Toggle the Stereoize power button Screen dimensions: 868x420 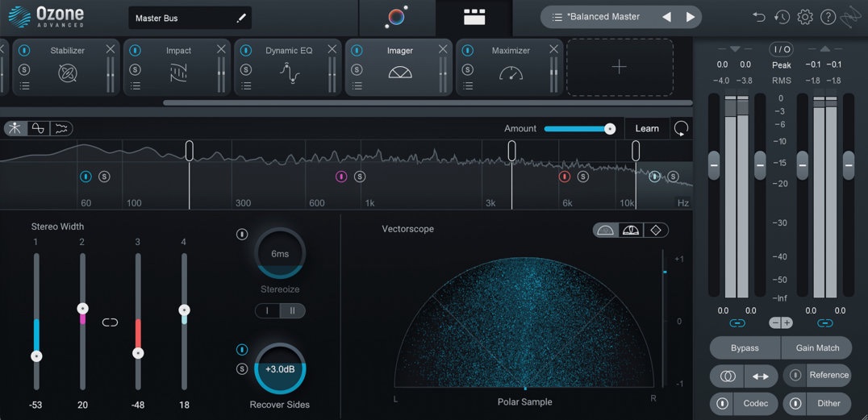pos(241,235)
